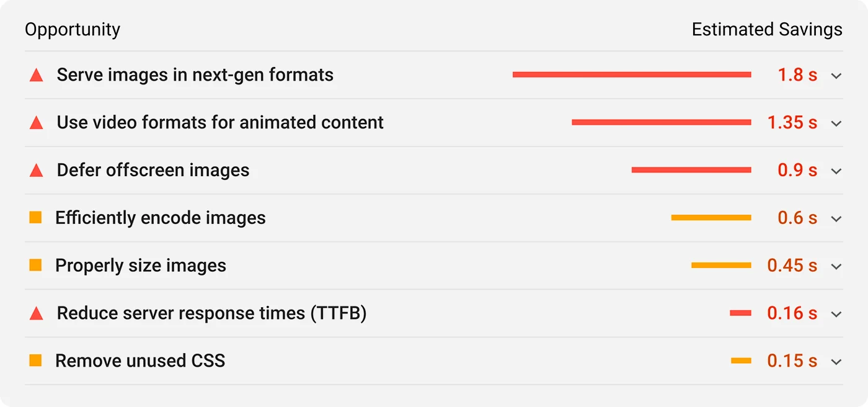Image resolution: width=868 pixels, height=407 pixels.
Task: Expand Defer offscreen images details chevron
Action: (x=836, y=171)
